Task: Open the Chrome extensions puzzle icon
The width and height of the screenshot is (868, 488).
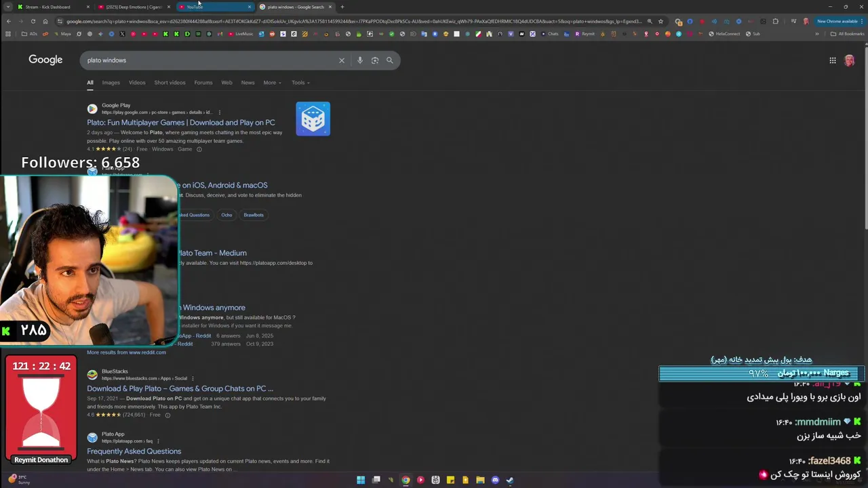Action: click(776, 21)
